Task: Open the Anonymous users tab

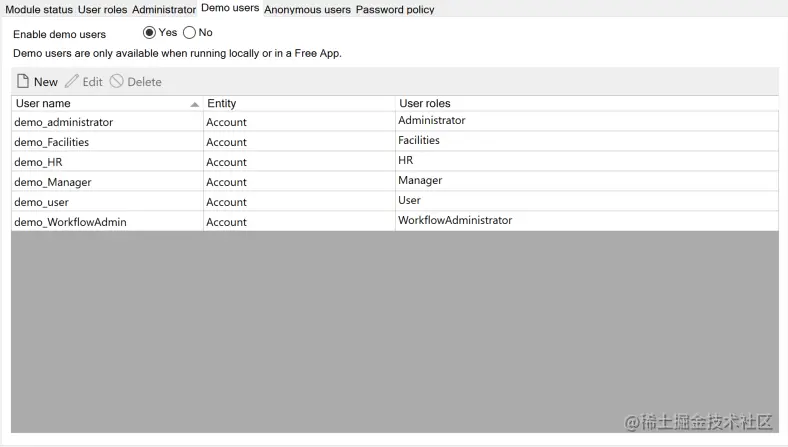Action: pyautogui.click(x=307, y=10)
